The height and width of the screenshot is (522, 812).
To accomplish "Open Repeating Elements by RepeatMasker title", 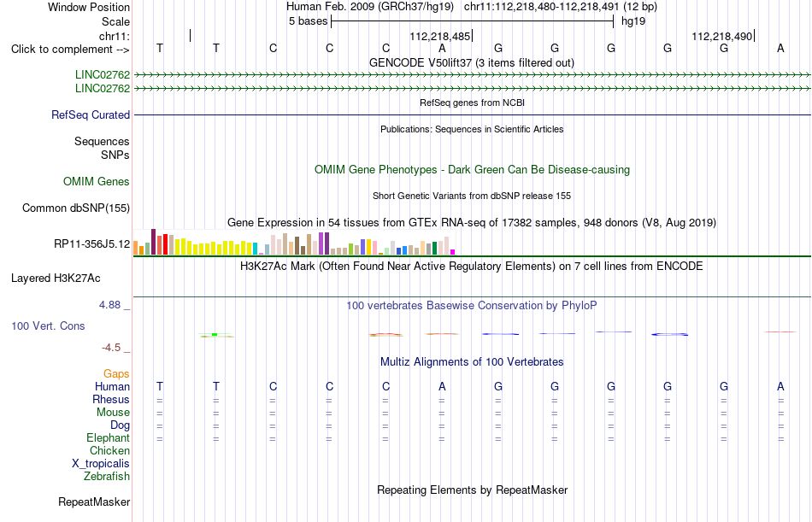I will pyautogui.click(x=472, y=490).
